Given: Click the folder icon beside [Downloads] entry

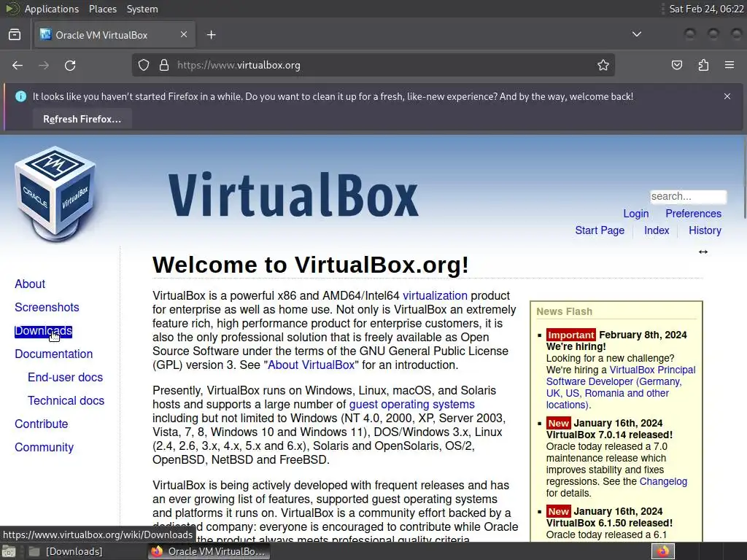Looking at the screenshot, I should point(34,551).
